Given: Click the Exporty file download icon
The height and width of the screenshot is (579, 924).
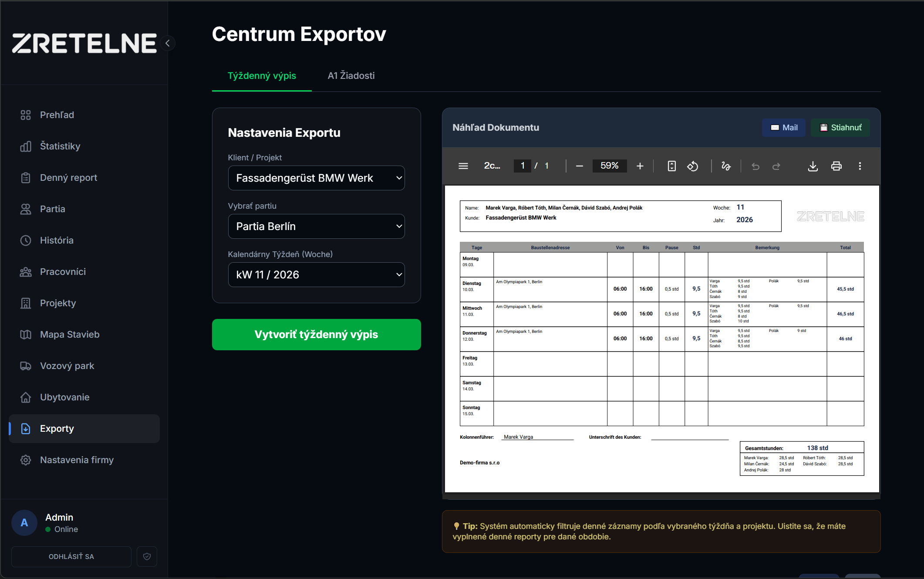Looking at the screenshot, I should pos(26,429).
